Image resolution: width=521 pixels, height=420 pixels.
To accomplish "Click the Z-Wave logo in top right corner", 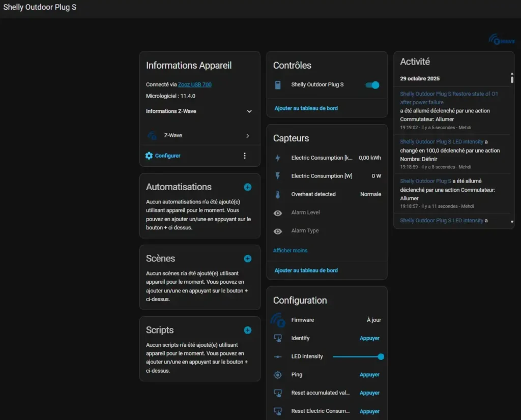I will (501, 40).
